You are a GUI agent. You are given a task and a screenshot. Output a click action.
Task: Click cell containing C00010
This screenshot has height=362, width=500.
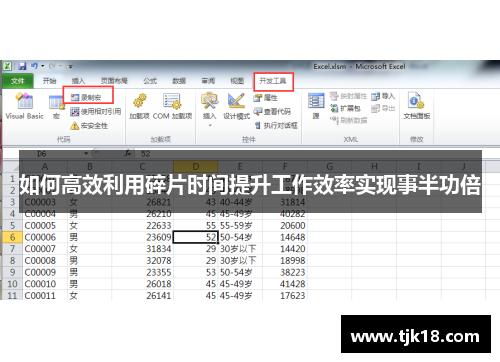45,284
